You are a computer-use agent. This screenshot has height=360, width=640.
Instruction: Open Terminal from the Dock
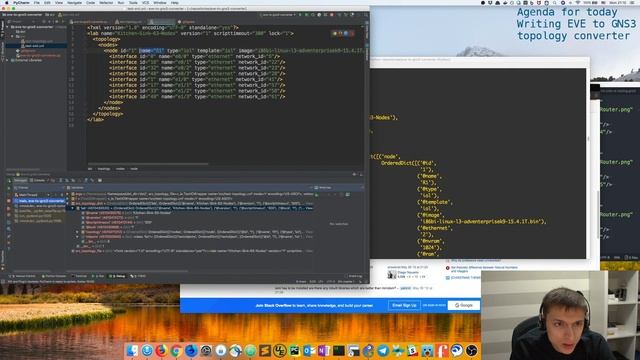point(338,350)
